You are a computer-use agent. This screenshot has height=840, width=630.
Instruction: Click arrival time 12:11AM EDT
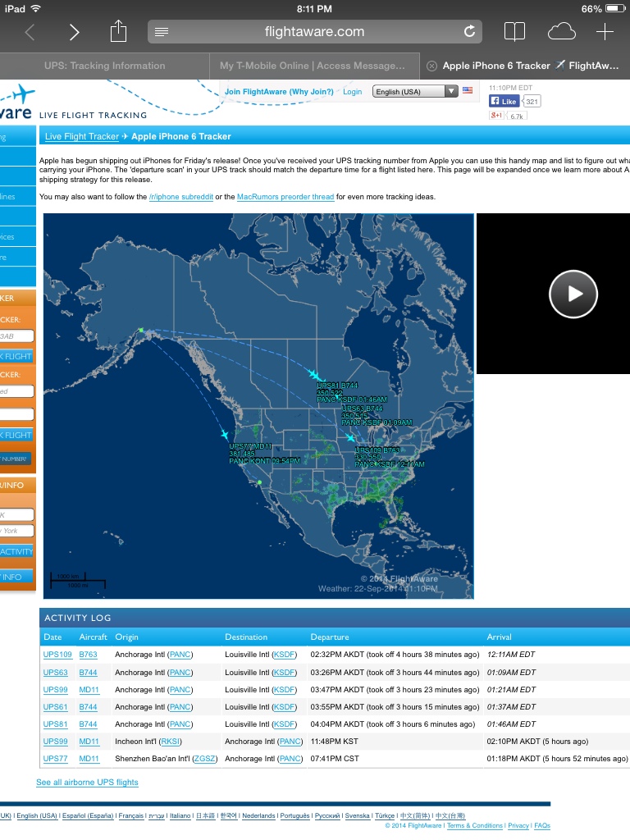510,655
